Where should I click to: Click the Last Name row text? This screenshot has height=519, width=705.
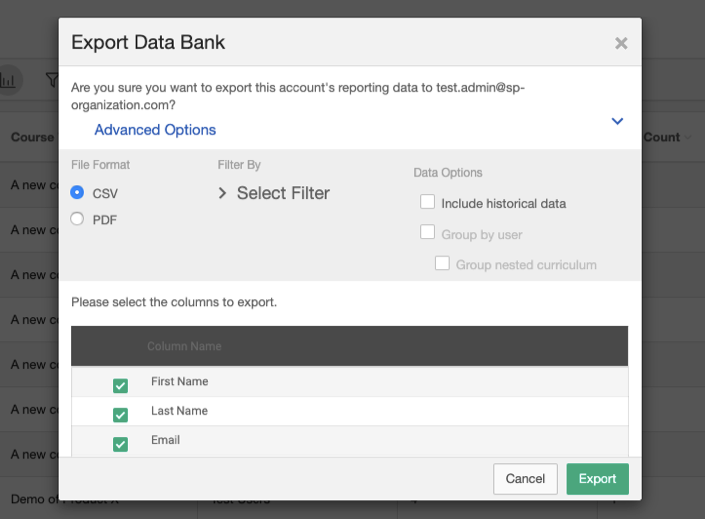coord(179,411)
